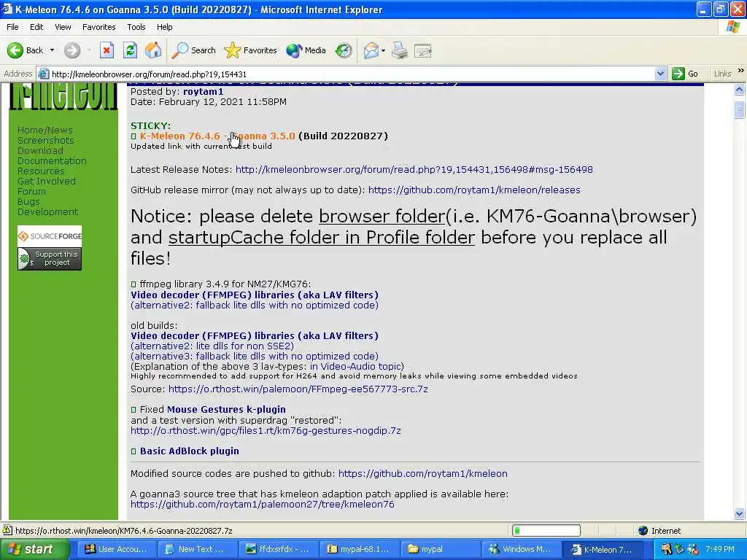Image resolution: width=747 pixels, height=560 pixels.
Task: Expand the address bar dropdown arrow
Action: (660, 74)
